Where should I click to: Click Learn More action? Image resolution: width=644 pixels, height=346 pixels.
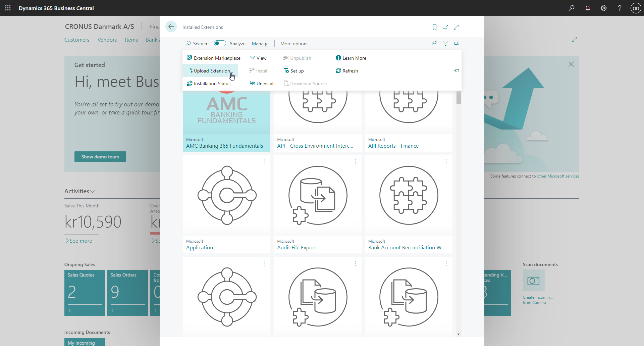coord(351,58)
